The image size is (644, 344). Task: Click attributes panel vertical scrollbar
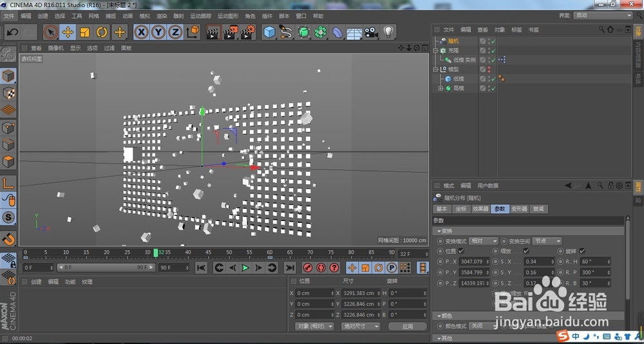[627, 259]
